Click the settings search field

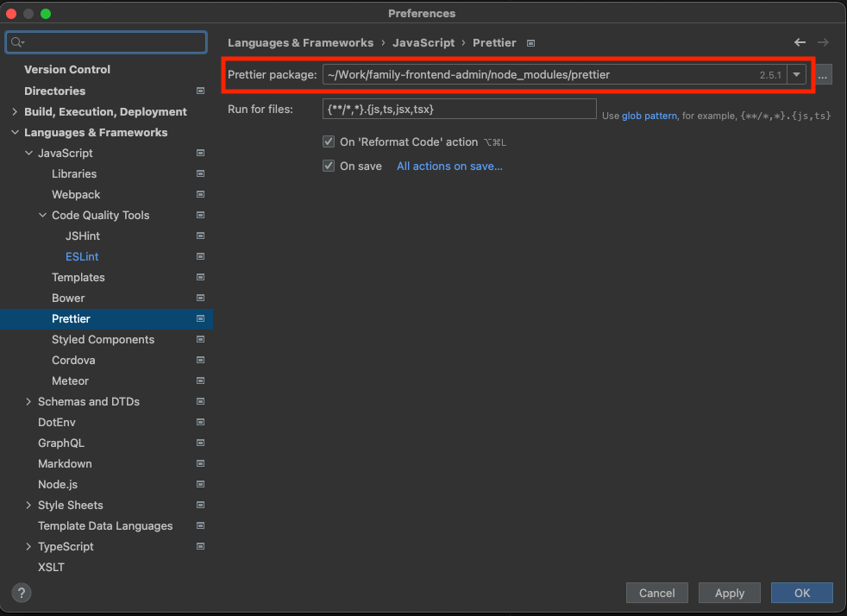tap(106, 42)
